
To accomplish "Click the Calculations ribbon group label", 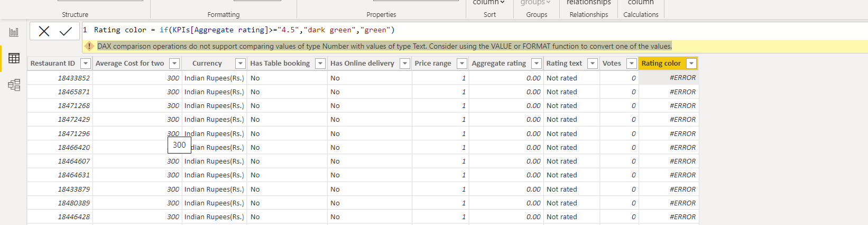I will pyautogui.click(x=641, y=15).
